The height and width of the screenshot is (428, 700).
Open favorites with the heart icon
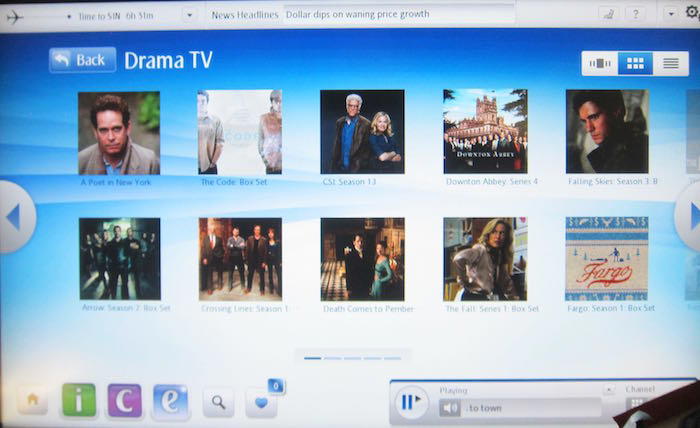[261, 403]
